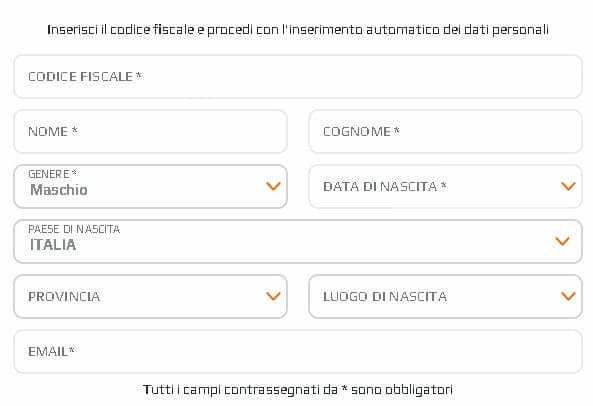Click the small PAESE DI NASCITA label
This screenshot has width=593, height=406.
(x=74, y=229)
